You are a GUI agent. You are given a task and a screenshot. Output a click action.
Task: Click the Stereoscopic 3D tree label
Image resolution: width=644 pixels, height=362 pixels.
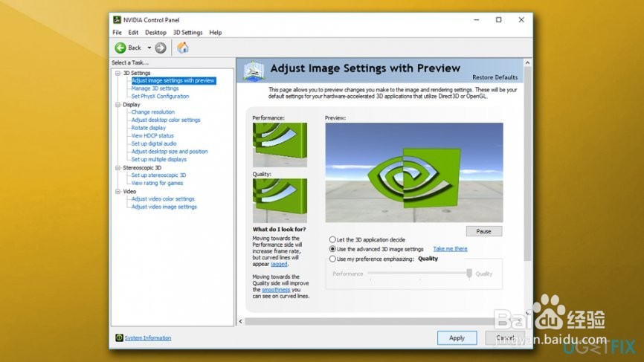[142, 168]
